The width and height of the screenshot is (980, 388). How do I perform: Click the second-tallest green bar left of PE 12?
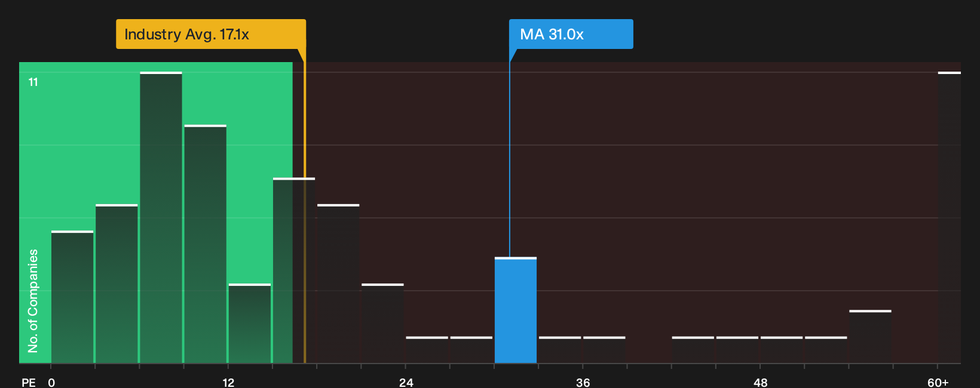(206, 244)
